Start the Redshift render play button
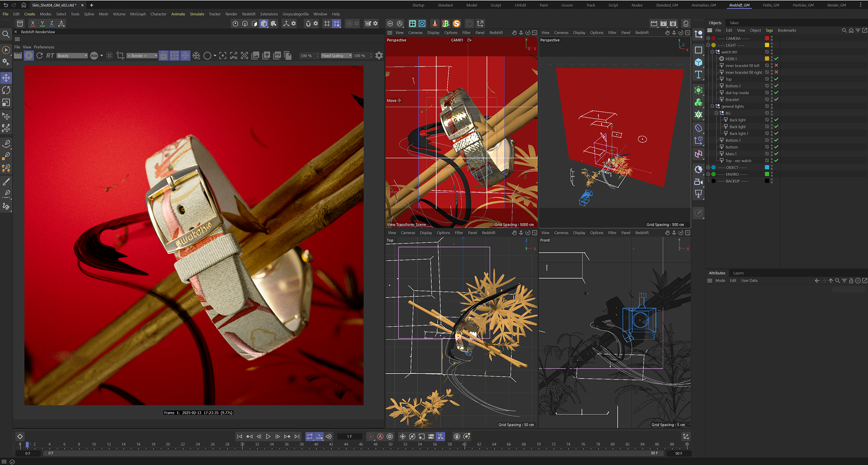 [29, 56]
